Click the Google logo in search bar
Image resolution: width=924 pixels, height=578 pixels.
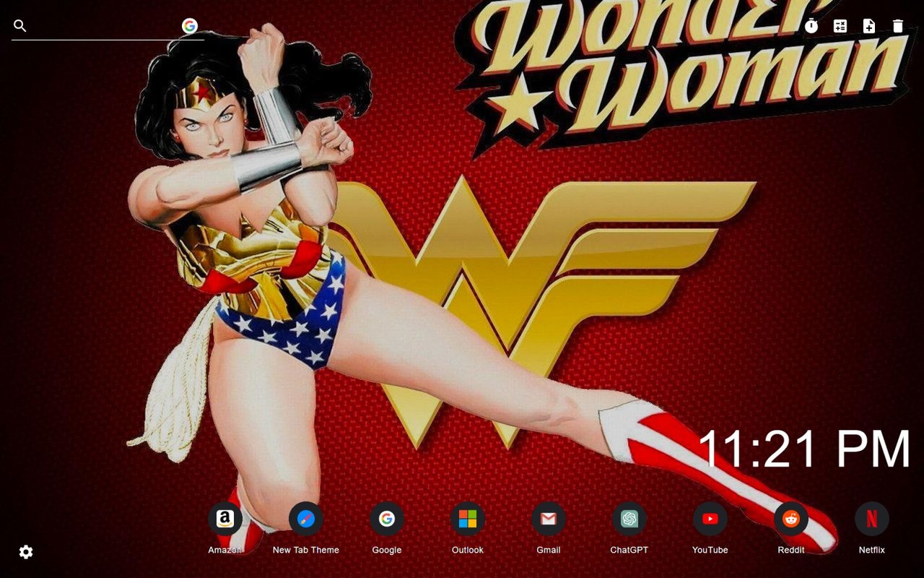[x=190, y=26]
